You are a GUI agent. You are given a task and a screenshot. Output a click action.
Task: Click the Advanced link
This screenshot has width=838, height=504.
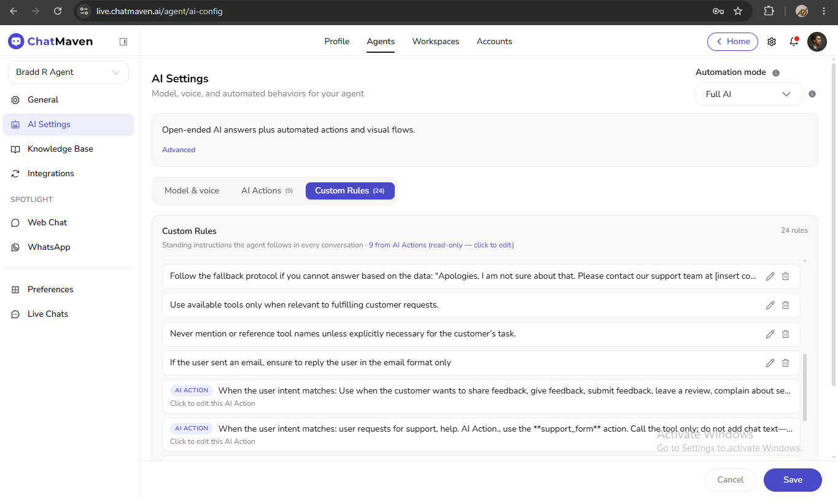click(x=179, y=150)
